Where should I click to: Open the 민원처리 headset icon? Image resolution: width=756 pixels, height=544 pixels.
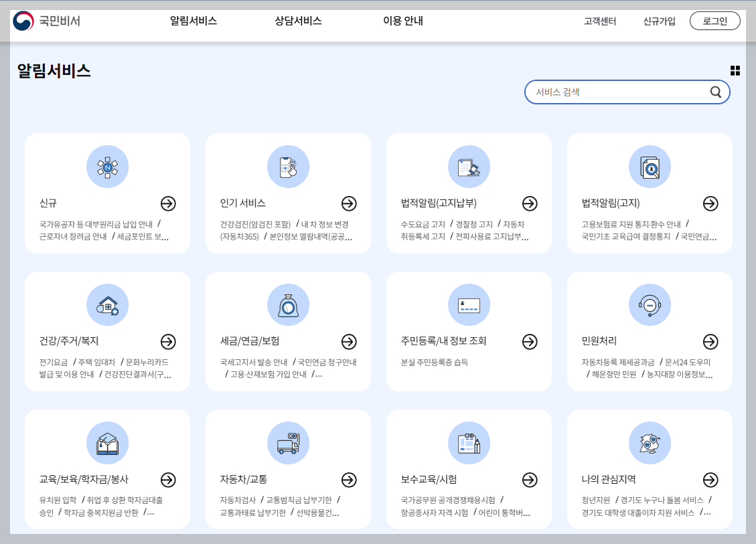pyautogui.click(x=650, y=304)
